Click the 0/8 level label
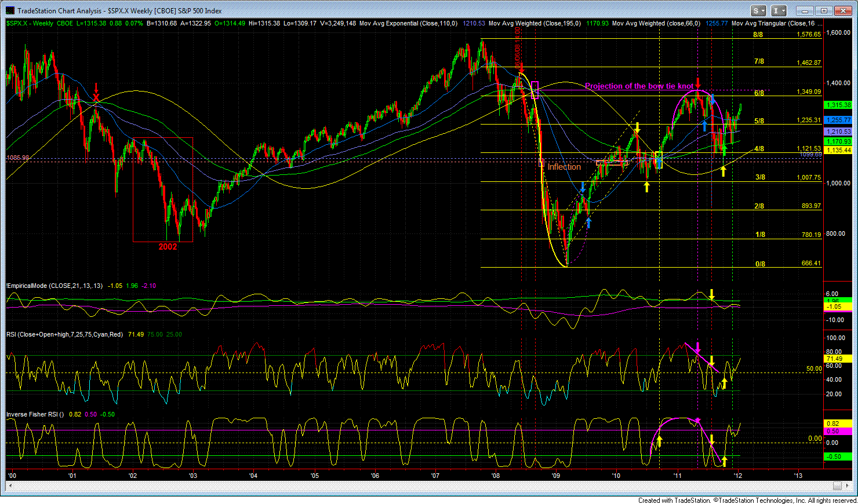The width and height of the screenshot is (858, 504). (761, 264)
